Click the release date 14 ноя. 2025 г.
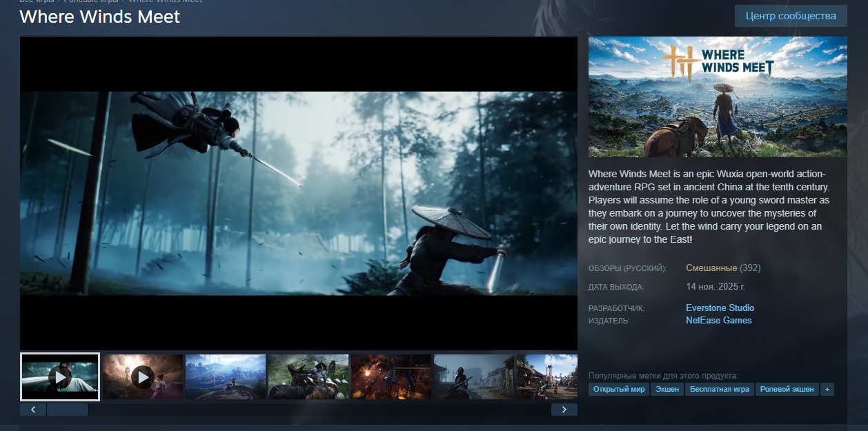 (716, 286)
